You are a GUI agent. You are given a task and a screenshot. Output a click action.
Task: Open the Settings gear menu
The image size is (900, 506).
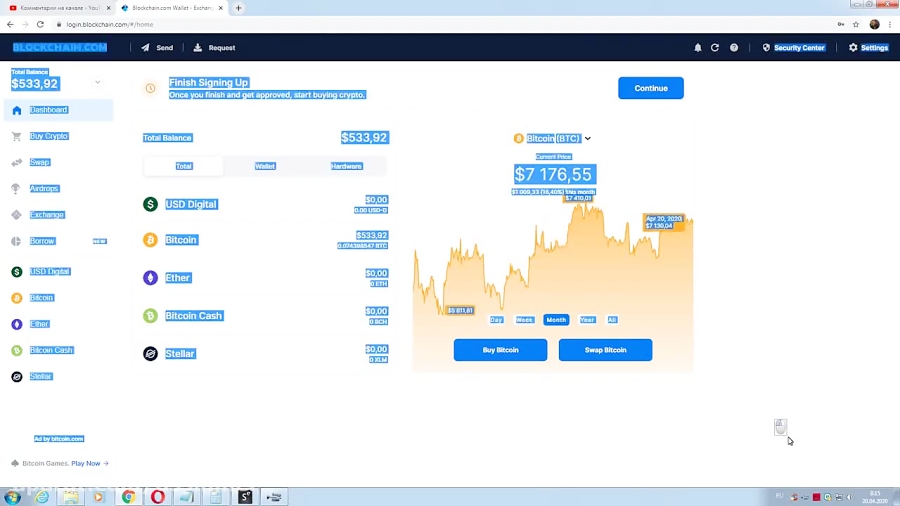click(868, 48)
